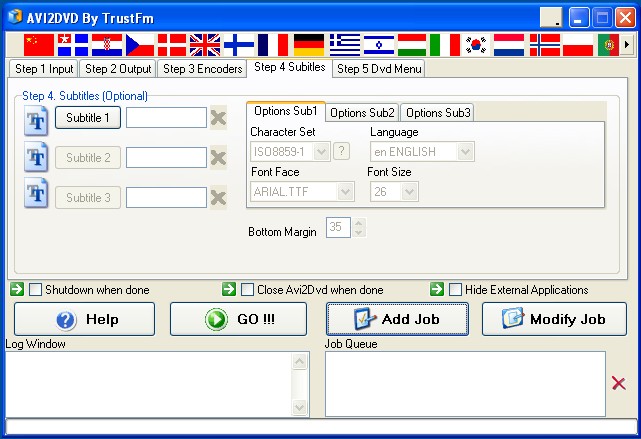Enable Hide External Applications checkbox
Screen dimensions: 641x439
(x=455, y=290)
